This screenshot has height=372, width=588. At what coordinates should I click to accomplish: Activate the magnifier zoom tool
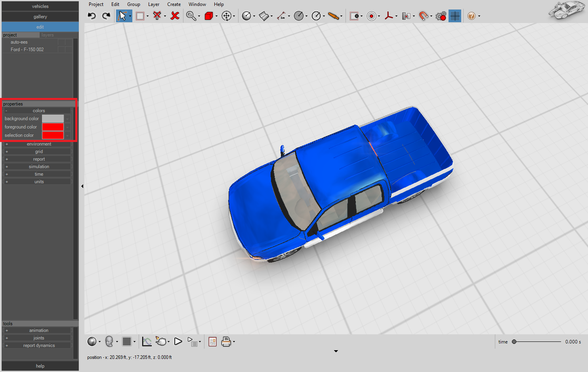[x=191, y=16]
